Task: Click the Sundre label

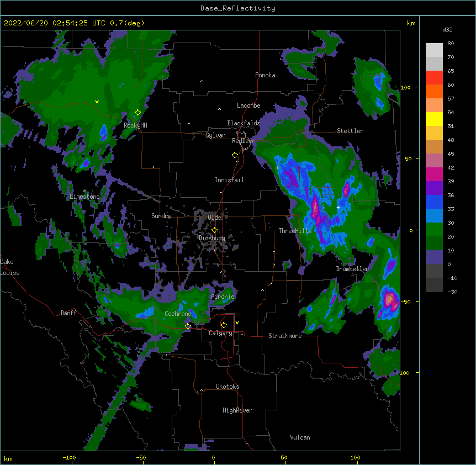Action: pyautogui.click(x=161, y=216)
